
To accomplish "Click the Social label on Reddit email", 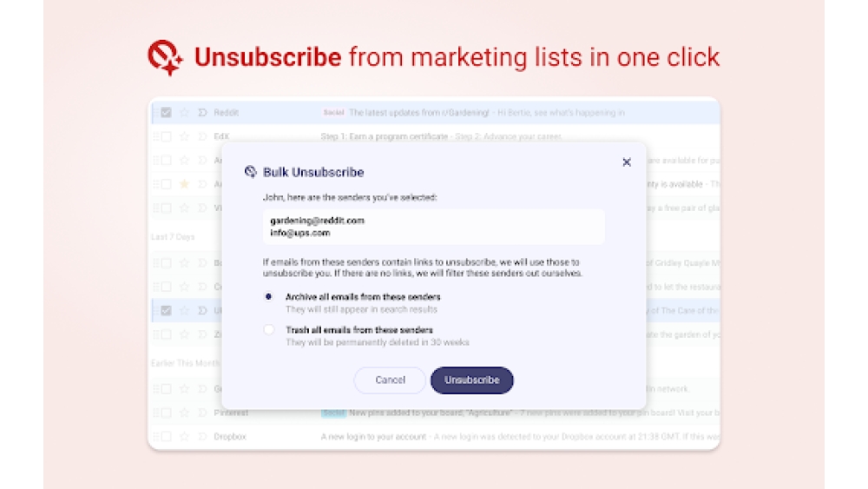I will (x=333, y=113).
